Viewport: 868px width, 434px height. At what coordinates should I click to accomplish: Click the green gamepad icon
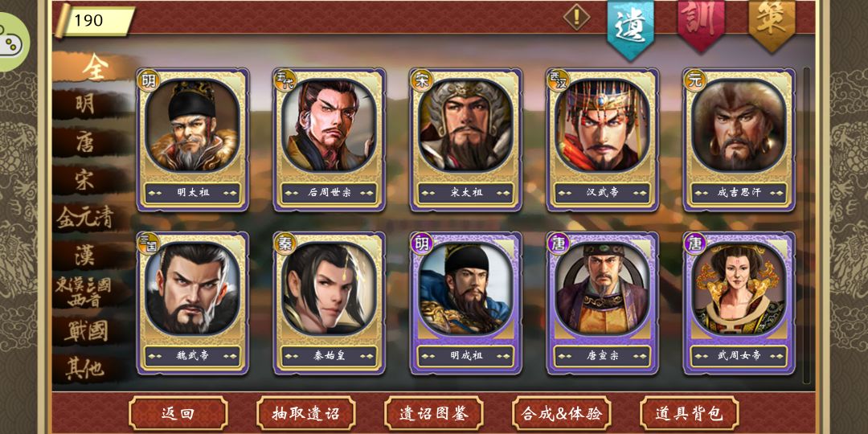[12, 42]
